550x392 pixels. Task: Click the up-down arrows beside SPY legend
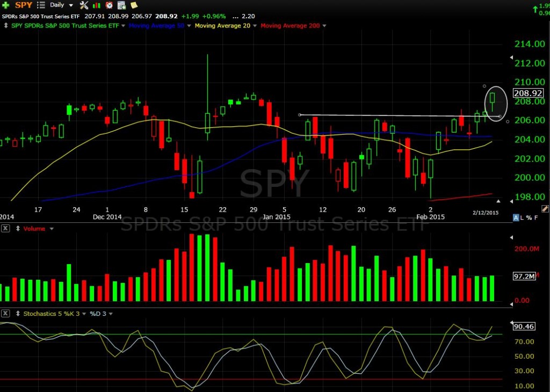click(x=5, y=26)
